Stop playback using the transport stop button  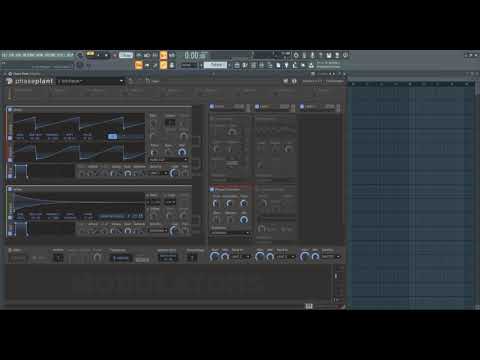[106, 55]
